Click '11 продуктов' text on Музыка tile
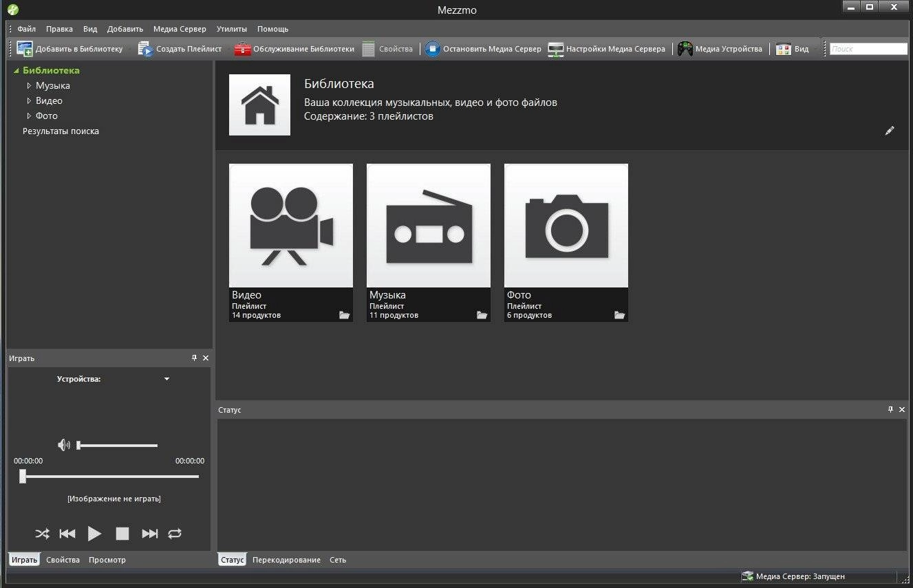The height and width of the screenshot is (588, 913). pos(394,316)
